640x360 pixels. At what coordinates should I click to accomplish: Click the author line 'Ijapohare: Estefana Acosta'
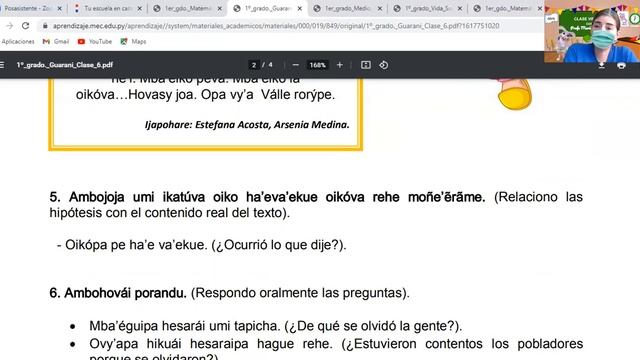pos(247,124)
